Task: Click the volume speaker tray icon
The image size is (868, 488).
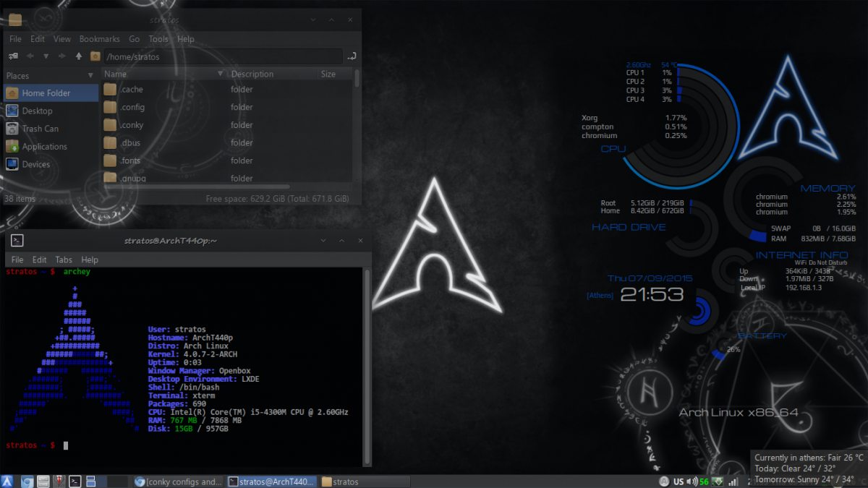Action: [692, 481]
